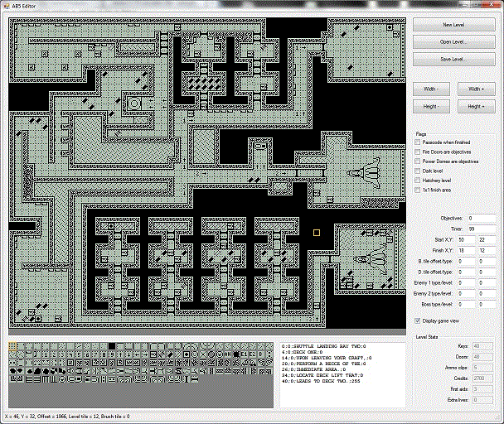Click text line '34:0:LOCATE DECK LIFT THAT:0'
504x424 pixels.
pos(322,375)
